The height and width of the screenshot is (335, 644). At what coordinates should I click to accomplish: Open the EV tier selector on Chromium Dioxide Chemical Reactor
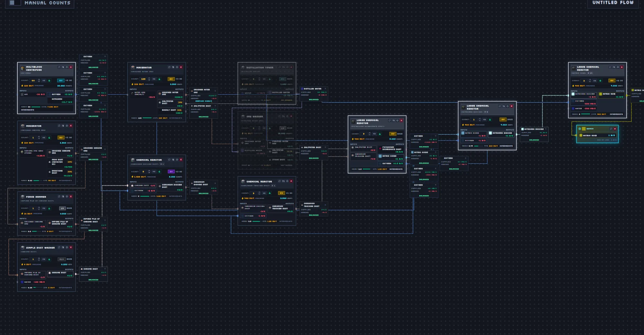click(171, 172)
